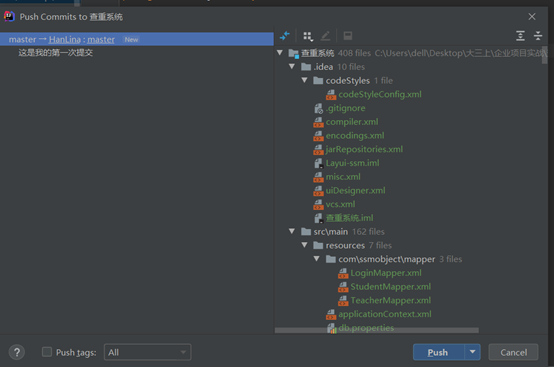The width and height of the screenshot is (554, 367).
Task: Select uiDesigner.xml file name
Action: pyautogui.click(x=355, y=191)
